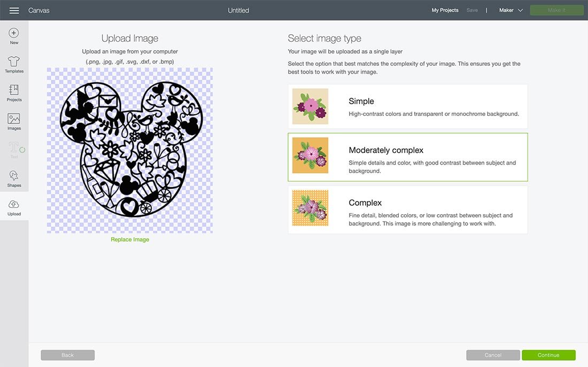Choose the Moderately complex image type

pyautogui.click(x=408, y=157)
